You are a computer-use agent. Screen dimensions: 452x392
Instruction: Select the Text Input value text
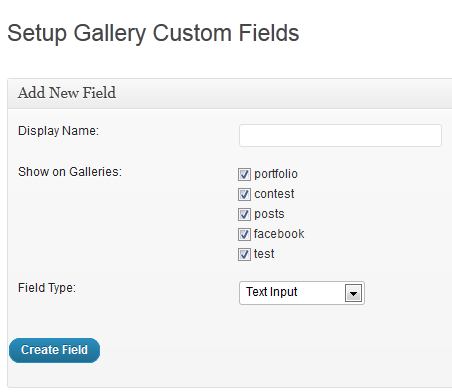(x=272, y=292)
